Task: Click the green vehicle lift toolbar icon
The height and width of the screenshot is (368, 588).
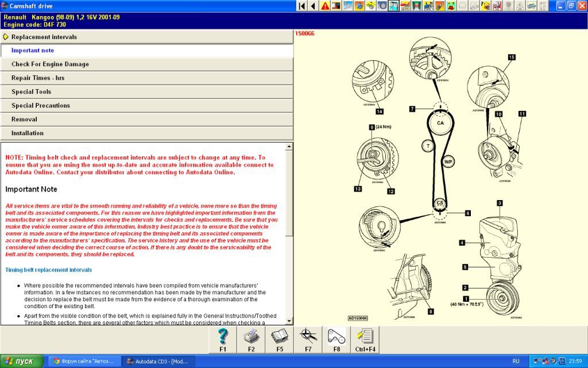Action: tap(417, 6)
